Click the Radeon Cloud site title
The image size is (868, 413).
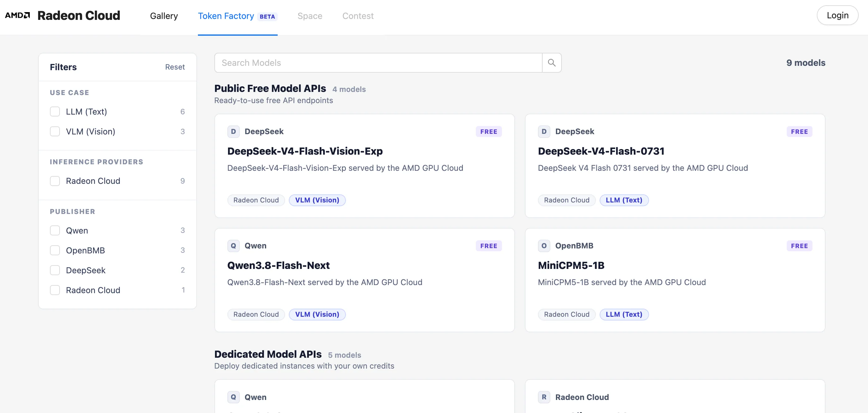click(79, 16)
